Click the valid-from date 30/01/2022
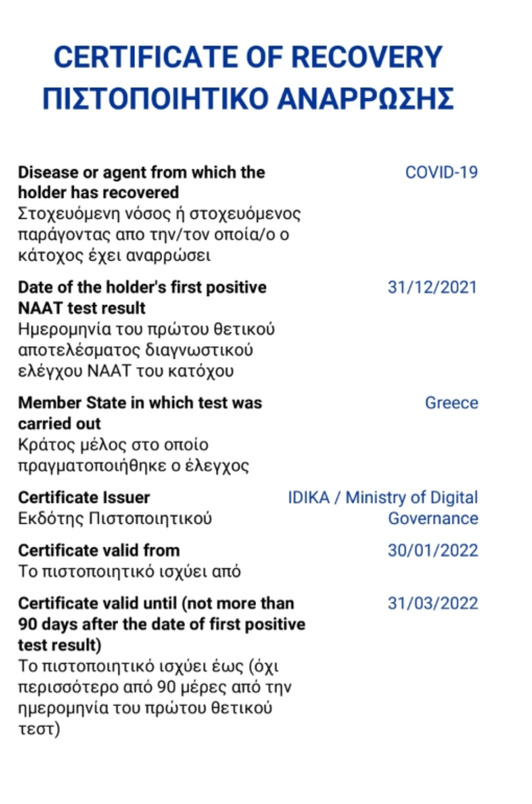Image resolution: width=532 pixels, height=804 pixels. [432, 550]
